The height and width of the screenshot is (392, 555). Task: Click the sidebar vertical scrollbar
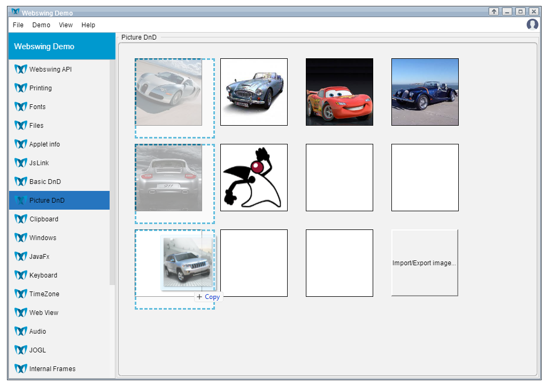112,172
